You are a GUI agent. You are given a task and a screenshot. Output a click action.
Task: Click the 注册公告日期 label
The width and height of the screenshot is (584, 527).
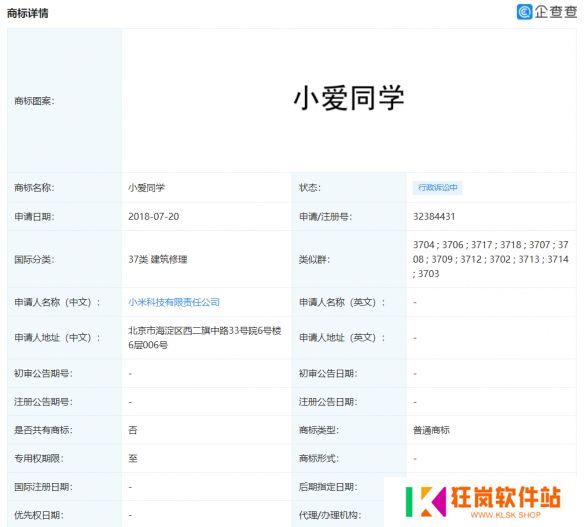(328, 402)
